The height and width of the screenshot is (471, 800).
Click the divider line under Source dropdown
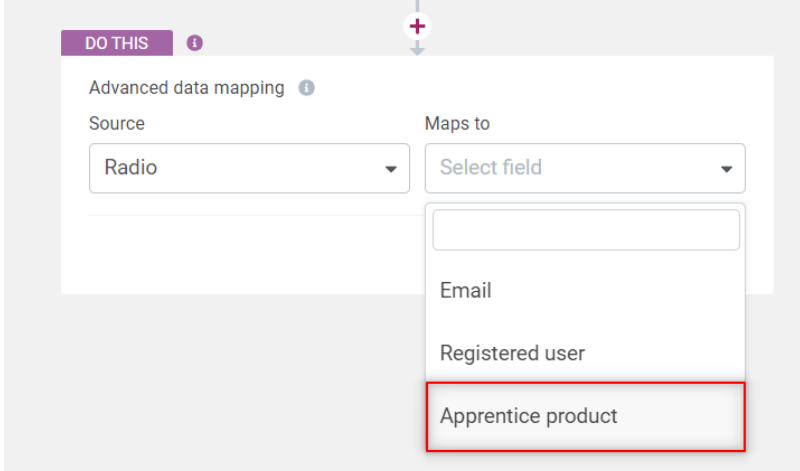257,215
